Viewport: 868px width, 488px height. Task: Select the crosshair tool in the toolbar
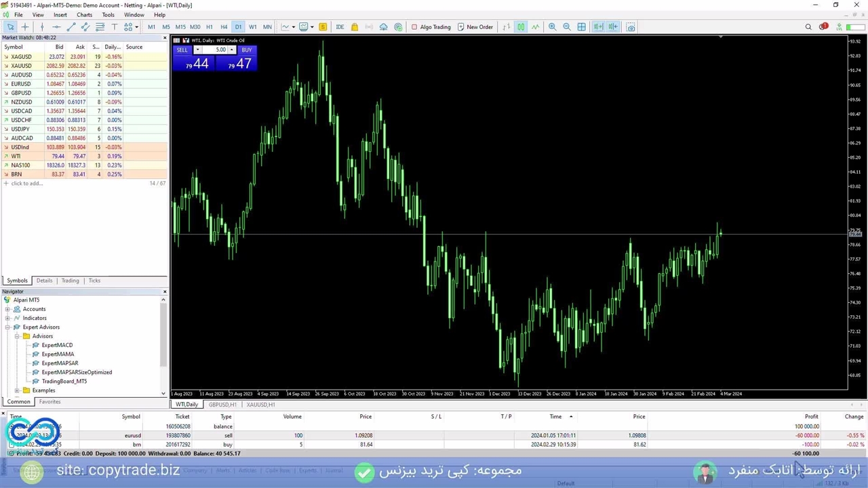coord(25,27)
